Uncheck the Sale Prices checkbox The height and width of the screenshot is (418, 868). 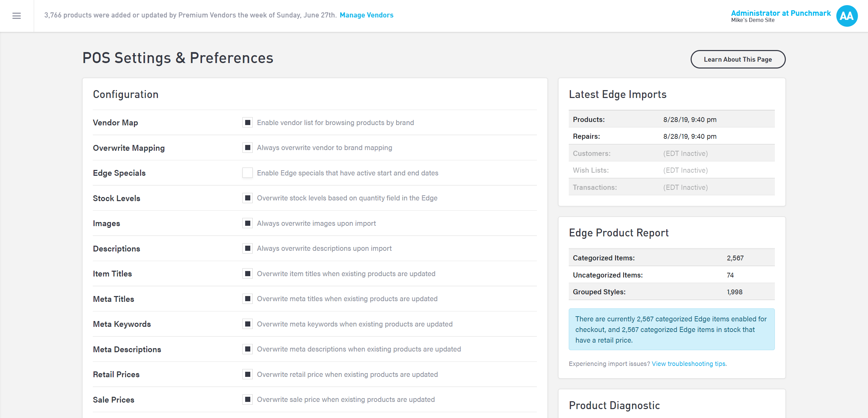[248, 399]
